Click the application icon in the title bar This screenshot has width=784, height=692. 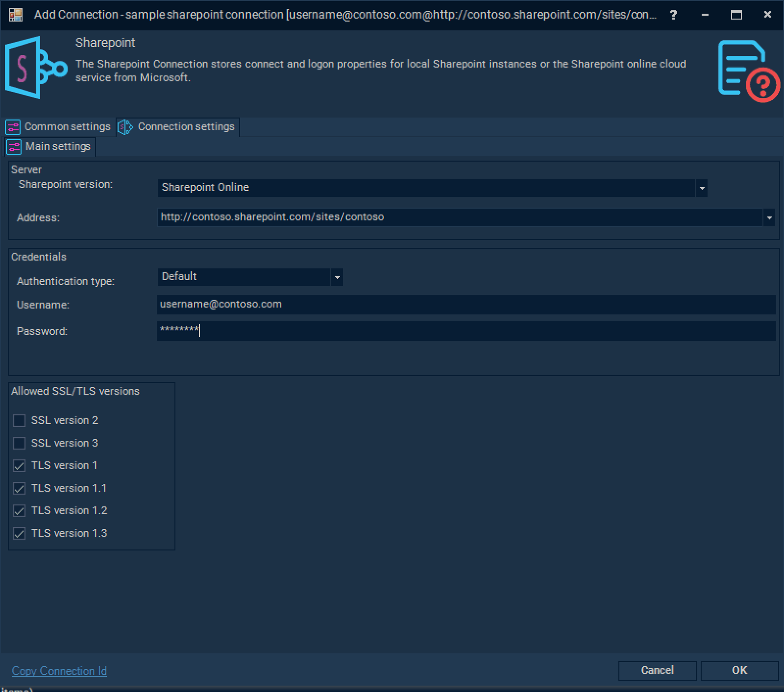(x=16, y=15)
